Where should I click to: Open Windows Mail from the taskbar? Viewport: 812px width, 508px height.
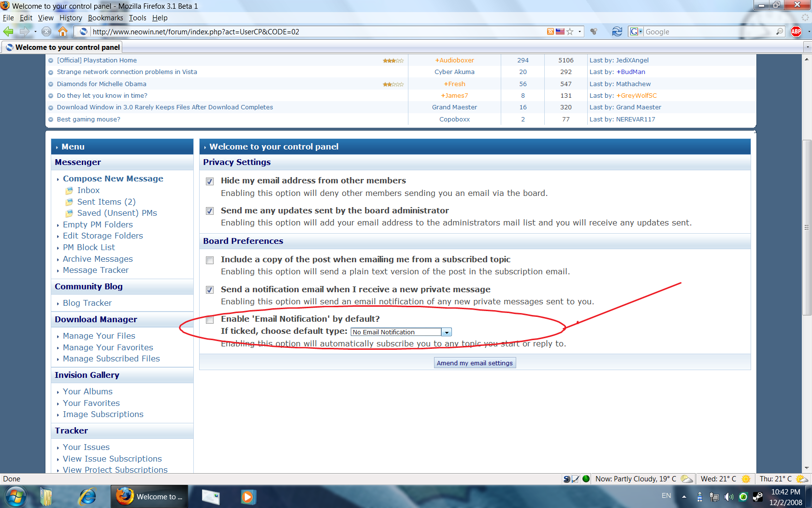[211, 497]
